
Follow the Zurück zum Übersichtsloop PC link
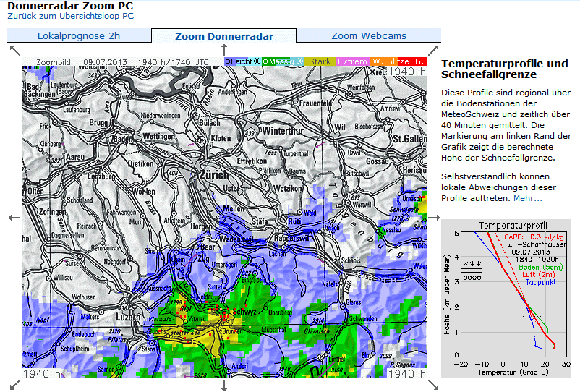pyautogui.click(x=71, y=16)
